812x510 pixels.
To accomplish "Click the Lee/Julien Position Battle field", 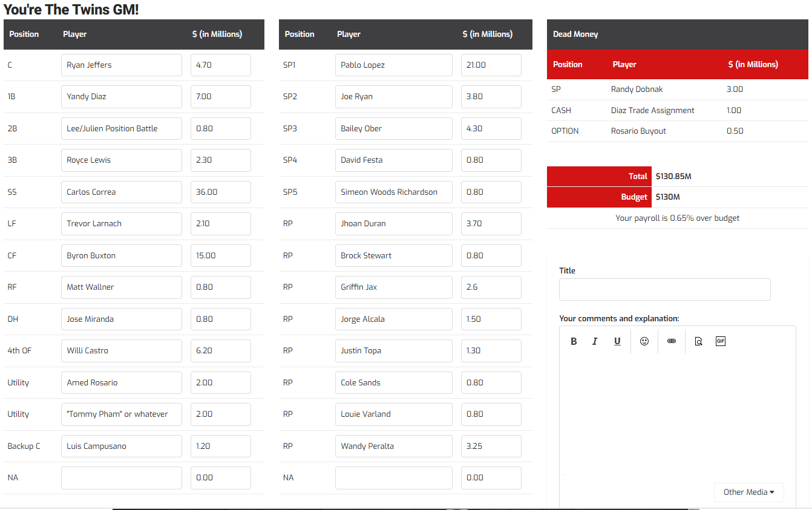I will tap(121, 128).
